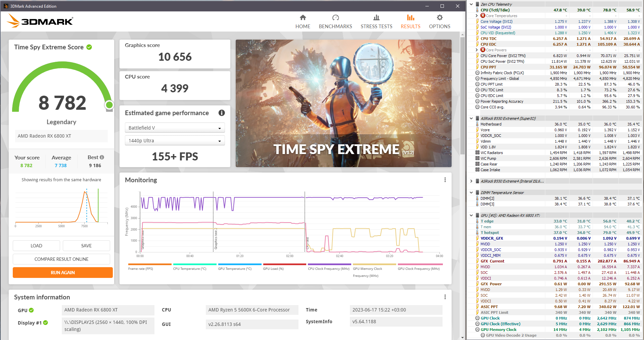Click the red error icon on Core Temperatures
Viewport: 644px width, 340px height.
click(x=483, y=15)
